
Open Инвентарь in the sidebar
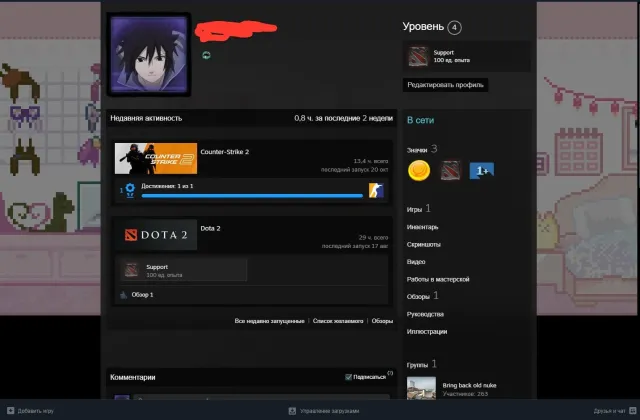(x=422, y=227)
